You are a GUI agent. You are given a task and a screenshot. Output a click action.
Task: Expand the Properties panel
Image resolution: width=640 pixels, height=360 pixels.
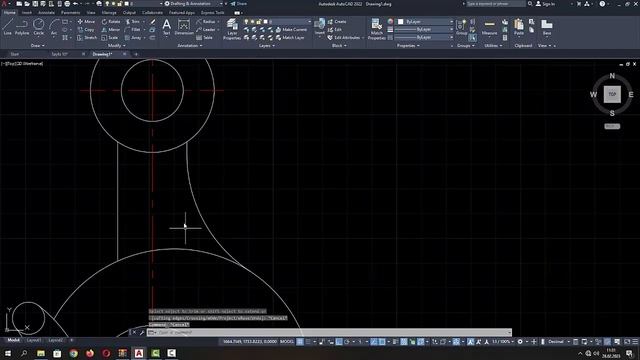point(408,46)
